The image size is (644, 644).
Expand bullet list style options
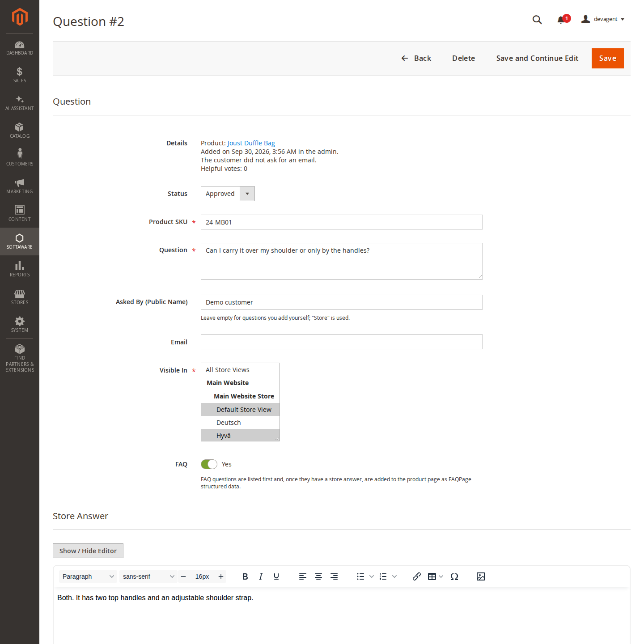point(372,576)
